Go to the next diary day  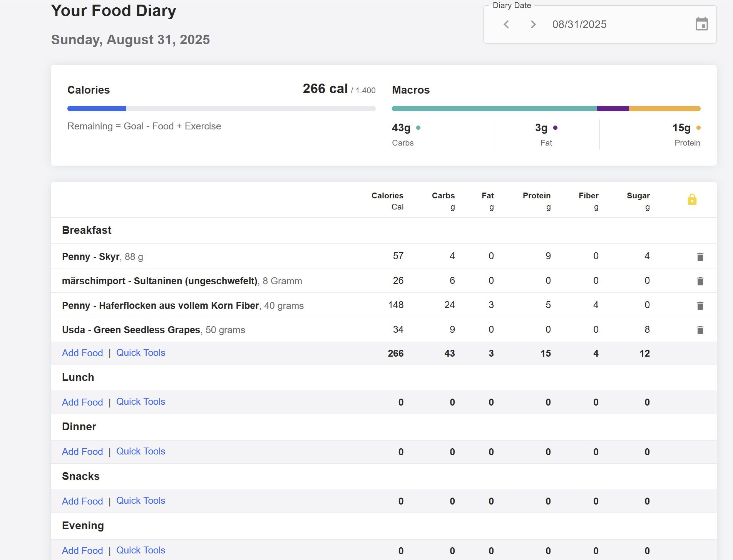click(x=533, y=25)
